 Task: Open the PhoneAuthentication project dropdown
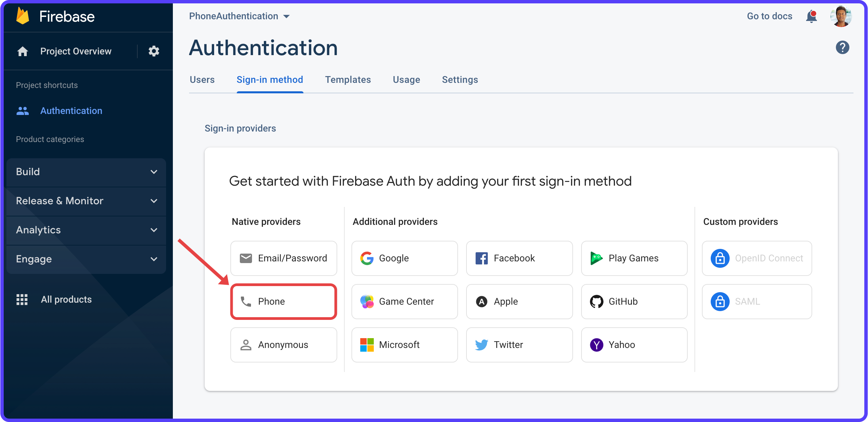tap(239, 16)
